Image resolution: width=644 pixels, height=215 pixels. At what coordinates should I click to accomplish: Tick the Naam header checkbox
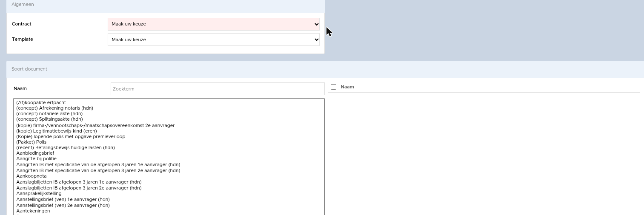tap(334, 87)
